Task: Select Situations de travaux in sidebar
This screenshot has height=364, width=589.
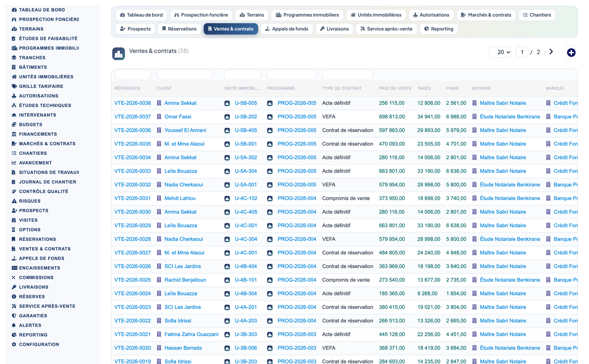Action: [x=49, y=172]
